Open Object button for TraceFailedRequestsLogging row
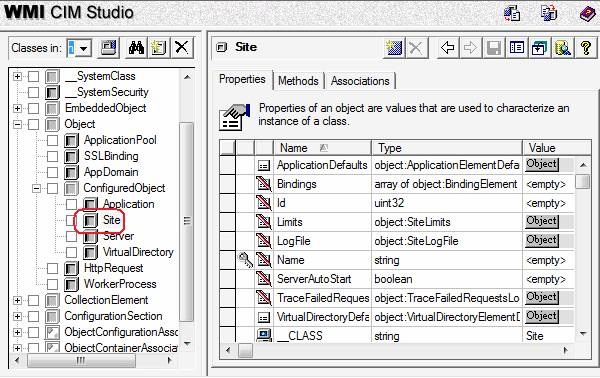 tap(542, 297)
